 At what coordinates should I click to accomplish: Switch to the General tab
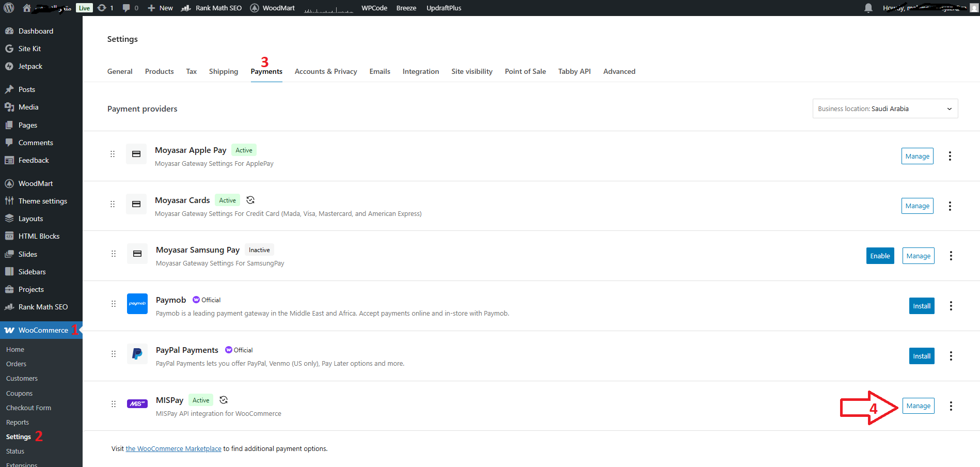[120, 71]
